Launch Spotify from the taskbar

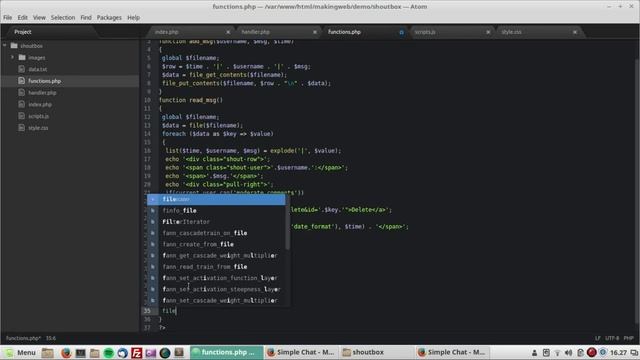pyautogui.click(x=109, y=352)
